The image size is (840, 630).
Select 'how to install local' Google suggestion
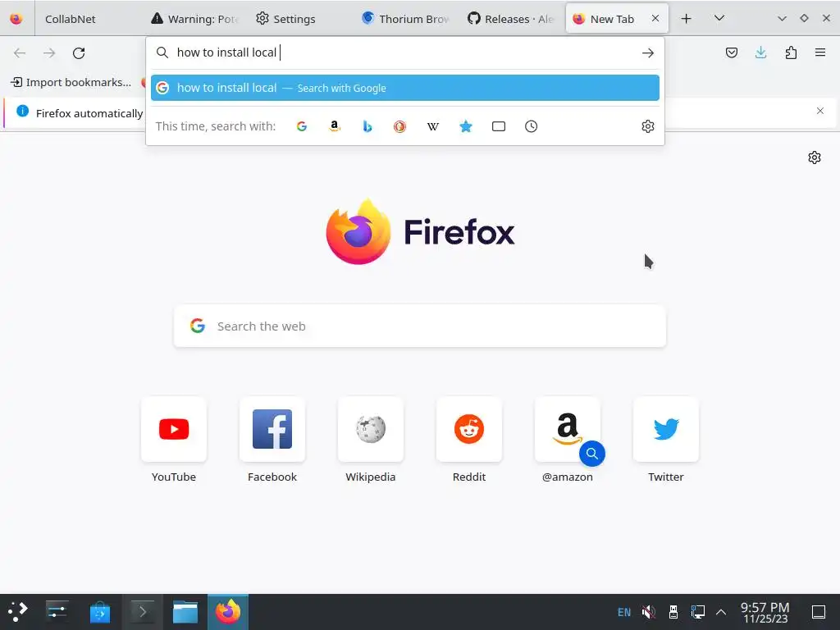click(x=405, y=88)
